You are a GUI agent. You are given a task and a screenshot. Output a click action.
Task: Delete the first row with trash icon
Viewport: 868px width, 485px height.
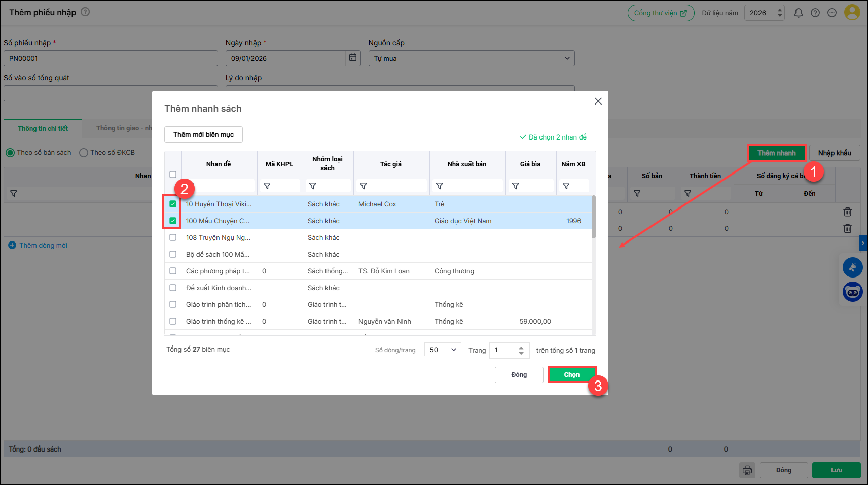847,212
